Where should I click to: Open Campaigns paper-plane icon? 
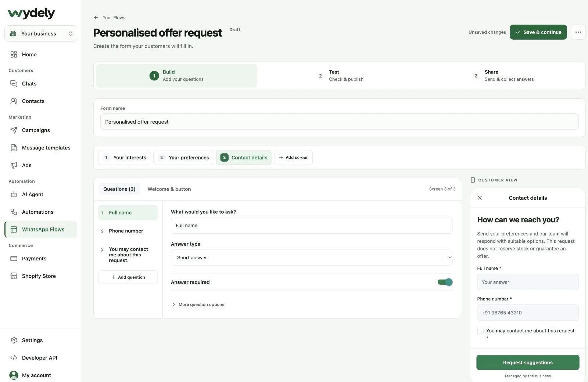click(x=14, y=130)
